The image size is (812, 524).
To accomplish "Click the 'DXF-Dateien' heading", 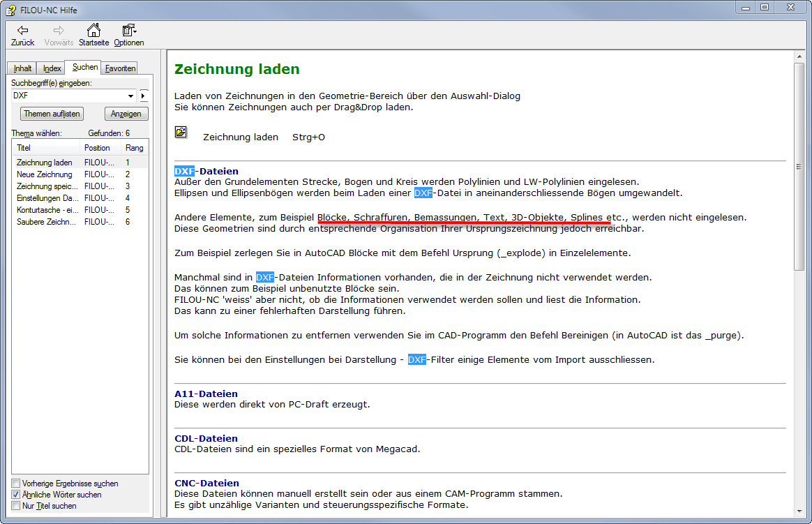I will [x=206, y=172].
